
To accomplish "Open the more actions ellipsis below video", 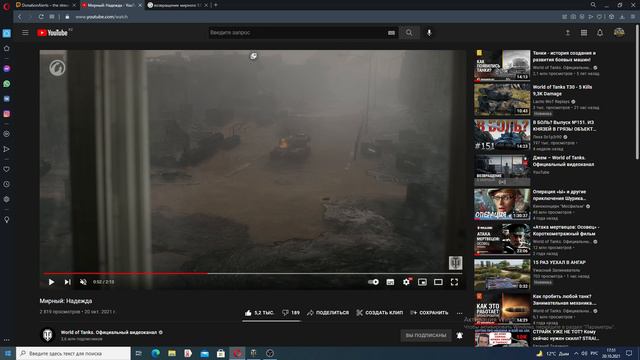I will coord(459,313).
